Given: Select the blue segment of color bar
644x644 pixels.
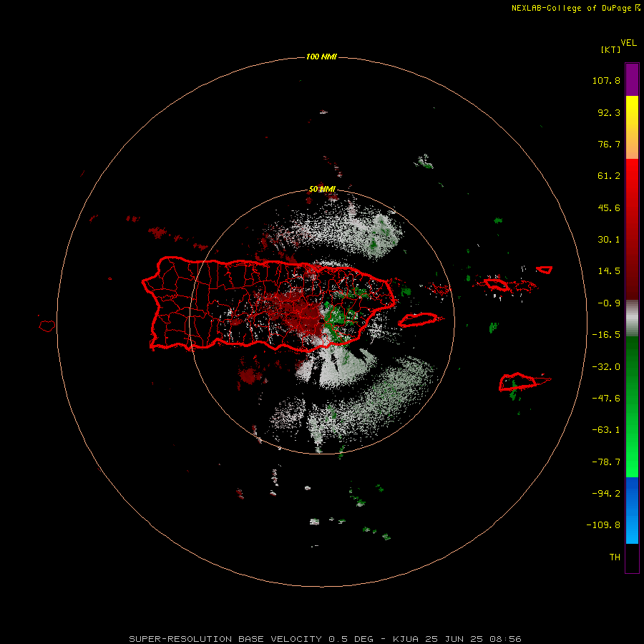Looking at the screenshot, I should coord(632,510).
